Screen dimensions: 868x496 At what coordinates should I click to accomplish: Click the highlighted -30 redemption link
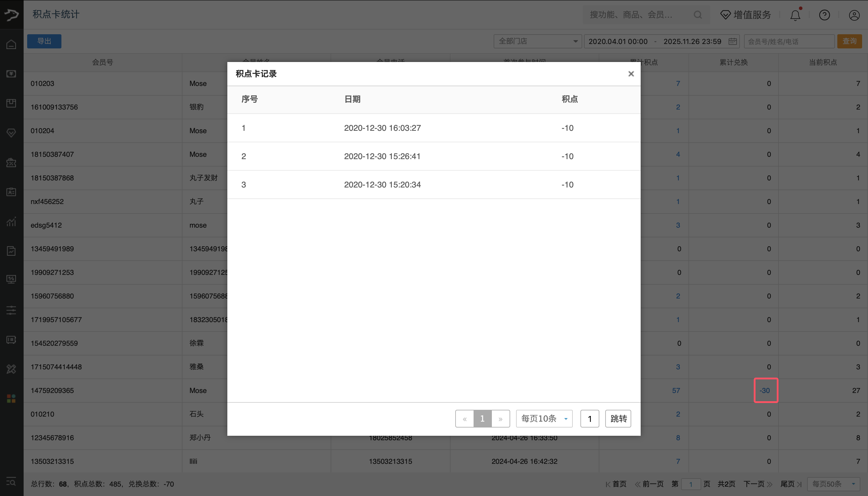tap(766, 390)
